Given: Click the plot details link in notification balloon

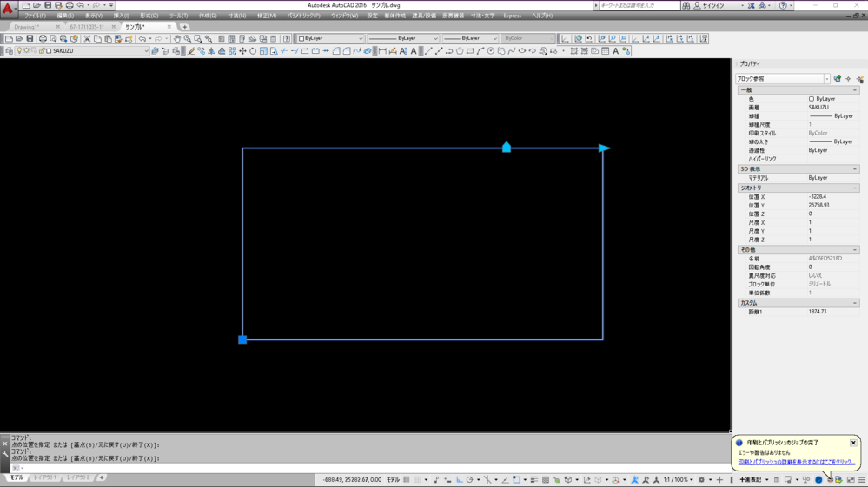Looking at the screenshot, I should [796, 463].
